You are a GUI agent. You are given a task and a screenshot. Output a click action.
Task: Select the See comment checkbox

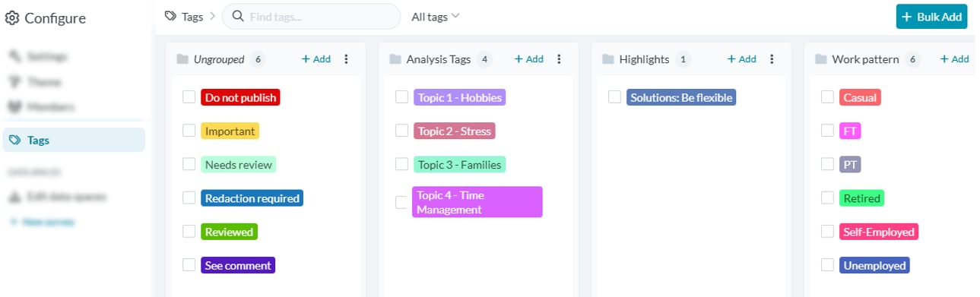(x=189, y=265)
